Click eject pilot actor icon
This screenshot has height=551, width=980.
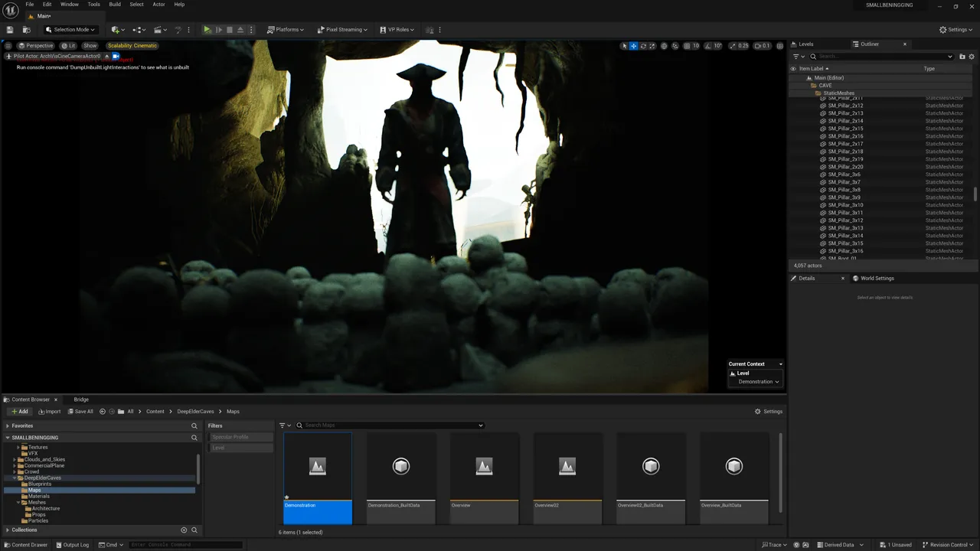coord(106,56)
